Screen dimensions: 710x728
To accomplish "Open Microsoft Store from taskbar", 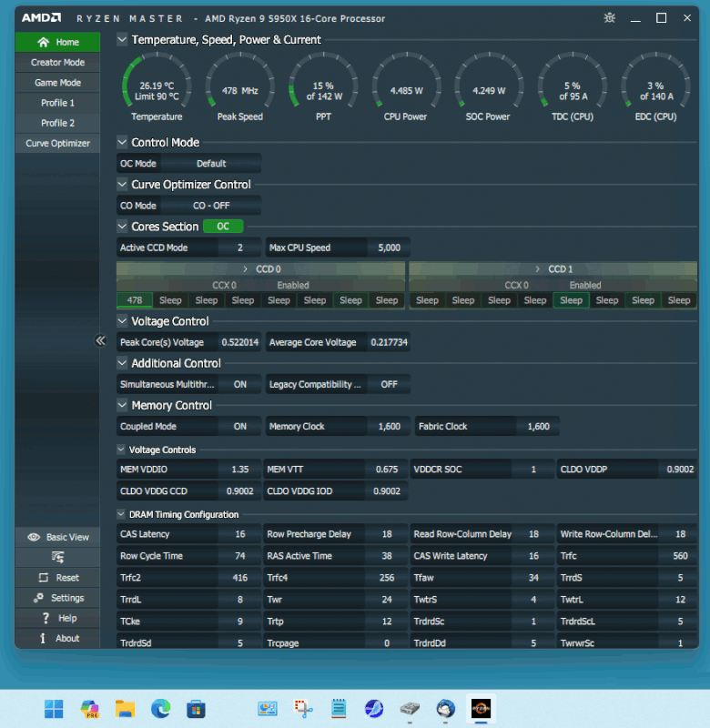I will coord(196,709).
